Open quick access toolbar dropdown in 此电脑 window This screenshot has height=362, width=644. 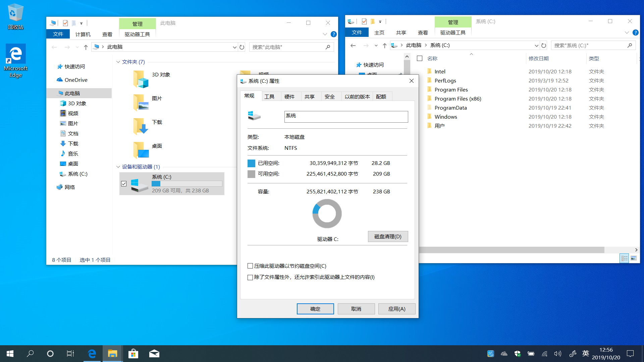click(x=81, y=23)
